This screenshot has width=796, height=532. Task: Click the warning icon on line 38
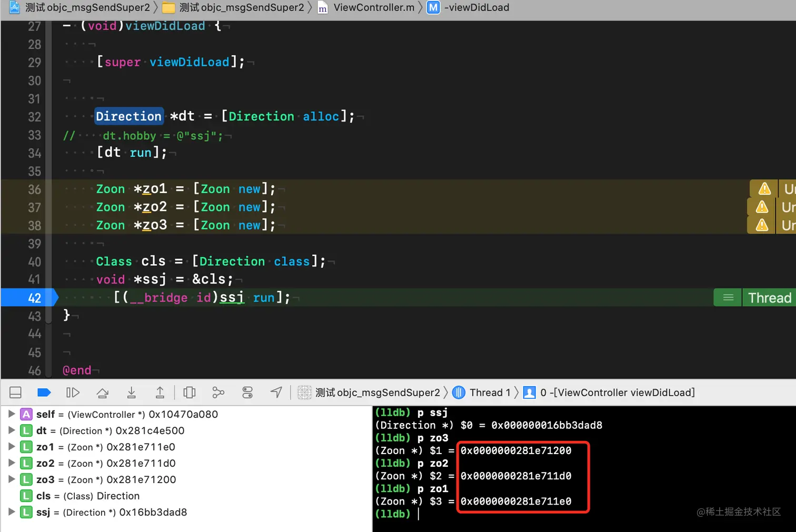762,225
